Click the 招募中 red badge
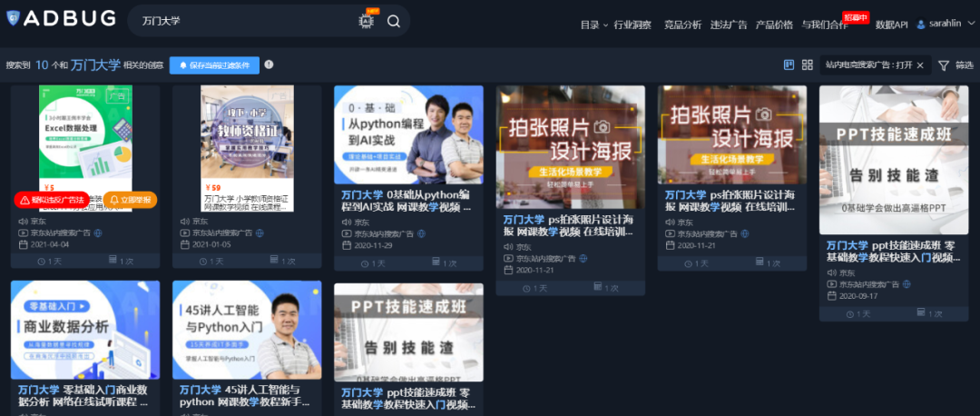 (x=856, y=17)
